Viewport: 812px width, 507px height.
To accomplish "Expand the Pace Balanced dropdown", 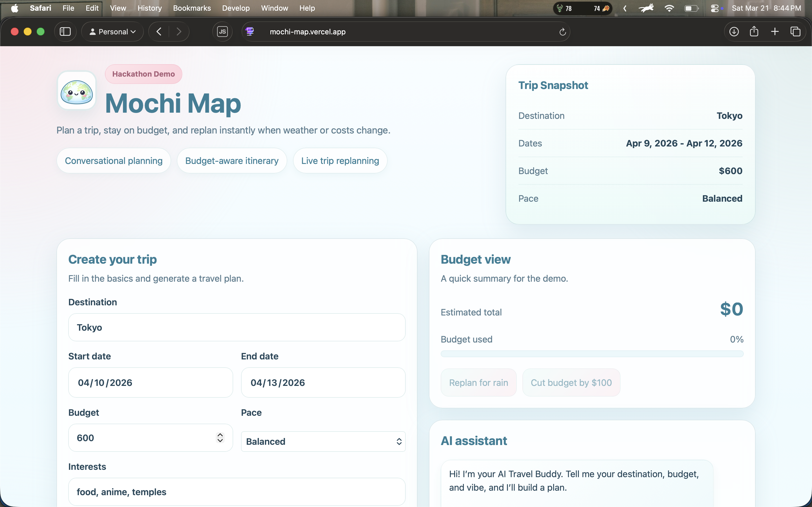I will pyautogui.click(x=323, y=441).
